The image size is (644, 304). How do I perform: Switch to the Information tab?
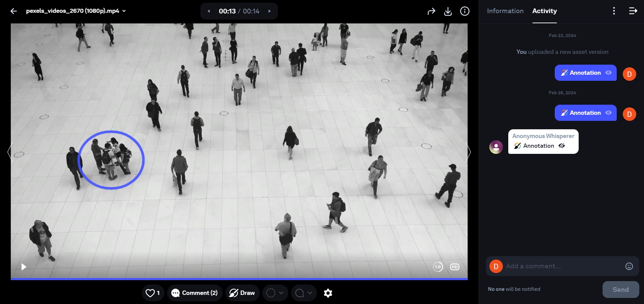505,11
